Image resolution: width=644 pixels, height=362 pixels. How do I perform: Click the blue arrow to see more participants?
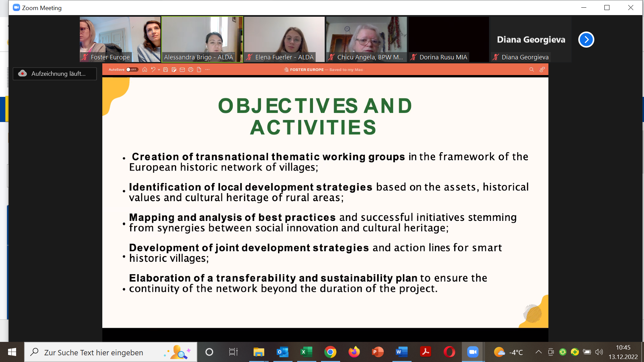tap(586, 40)
